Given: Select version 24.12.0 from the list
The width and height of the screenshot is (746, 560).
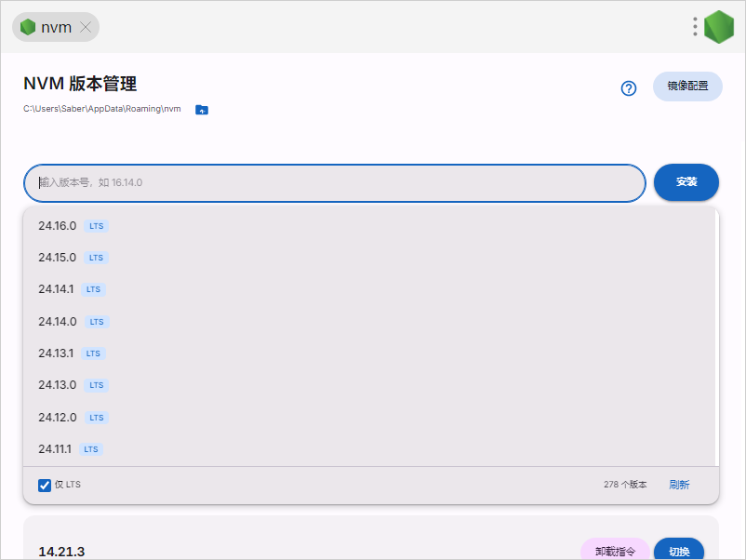Looking at the screenshot, I should tap(369, 418).
